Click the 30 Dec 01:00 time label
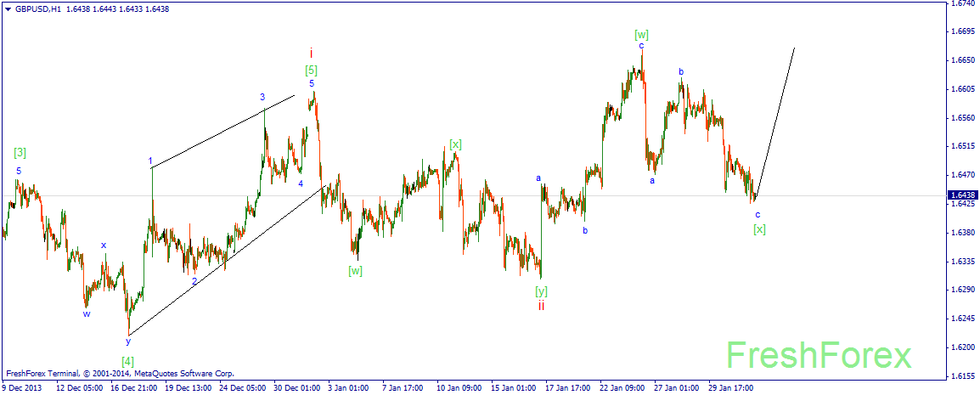 [297, 387]
